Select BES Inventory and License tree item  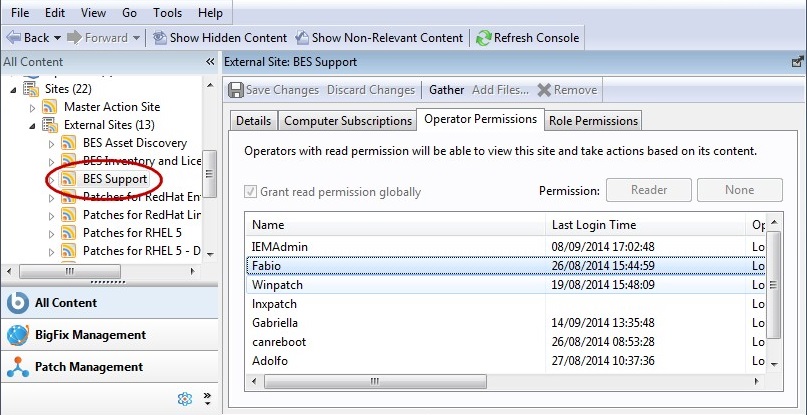coord(142,161)
